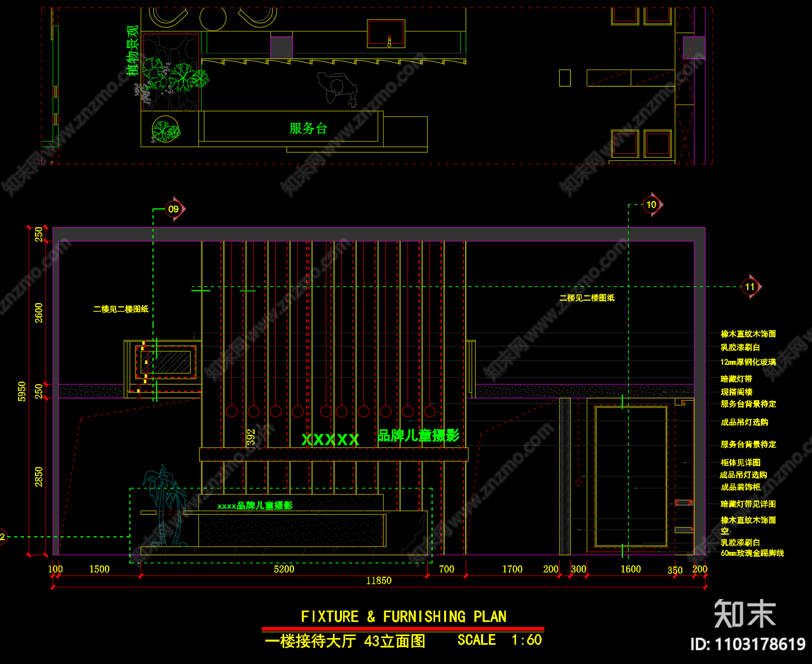Image resolution: width=812 pixels, height=664 pixels.
Task: Select the large green XXXXX sign text
Action: coord(330,440)
